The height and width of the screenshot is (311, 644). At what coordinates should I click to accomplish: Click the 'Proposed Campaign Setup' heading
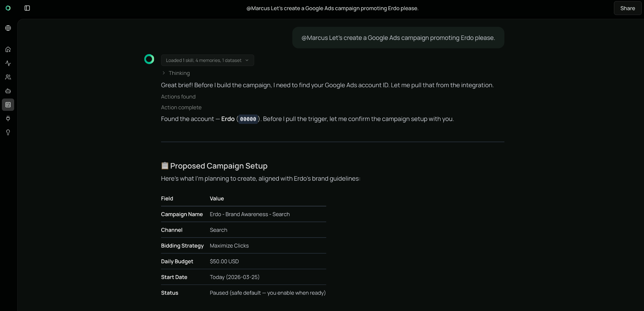click(x=219, y=166)
